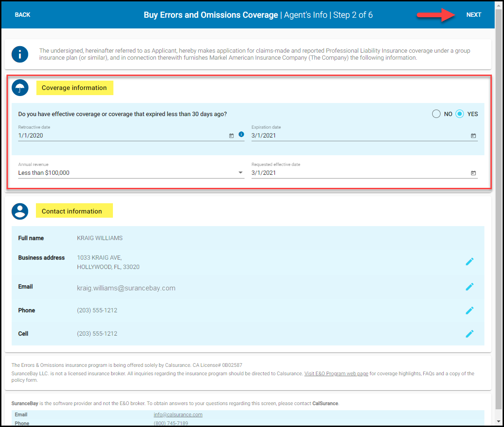504x427 pixels.
Task: Select the YES radio button
Action: point(460,114)
